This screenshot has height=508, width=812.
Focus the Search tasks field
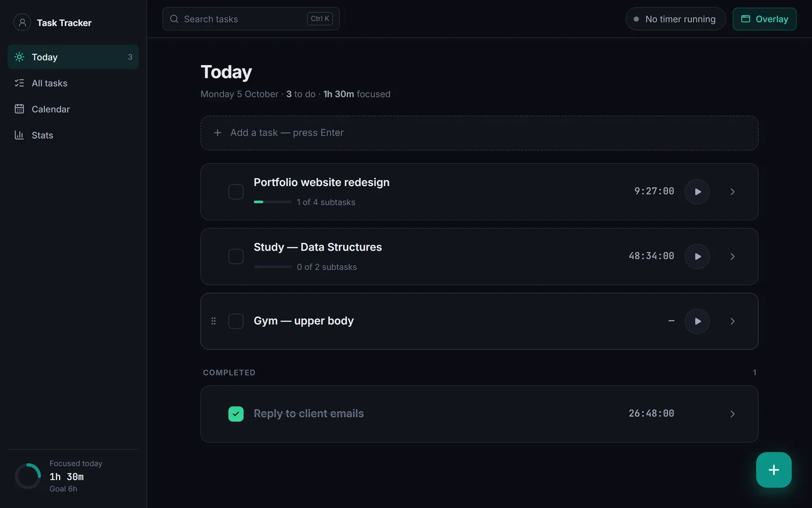(251, 19)
